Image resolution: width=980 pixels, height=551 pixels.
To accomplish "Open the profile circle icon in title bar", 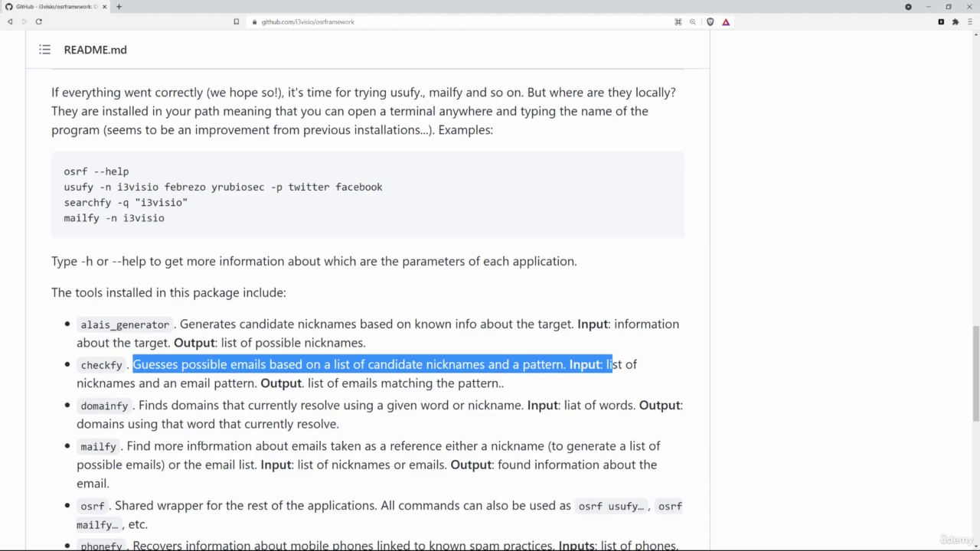I will click(908, 7).
